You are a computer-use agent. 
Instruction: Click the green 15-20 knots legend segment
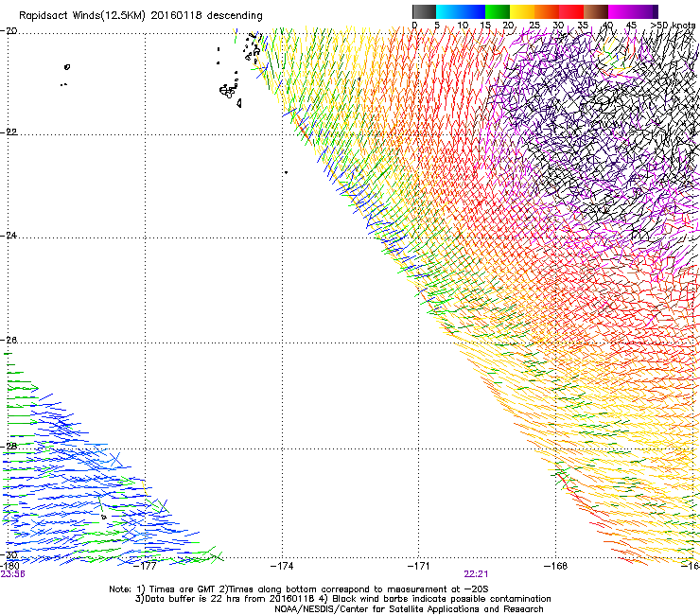tap(498, 11)
